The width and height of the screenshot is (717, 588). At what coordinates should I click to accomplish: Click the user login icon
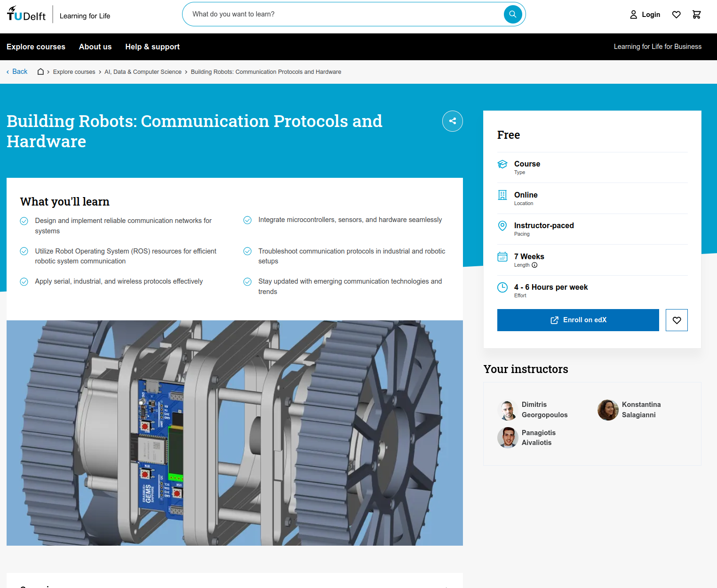click(634, 15)
